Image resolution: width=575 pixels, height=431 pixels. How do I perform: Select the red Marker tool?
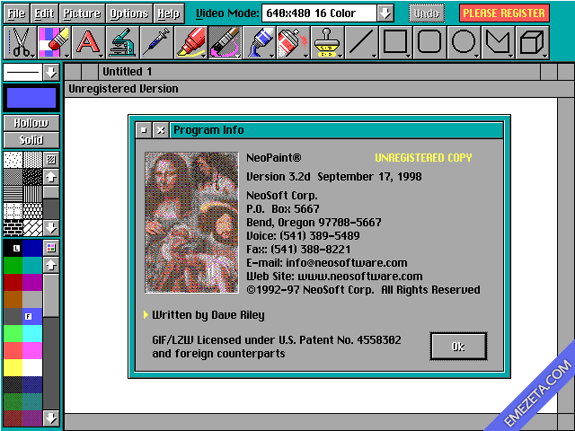[x=191, y=43]
